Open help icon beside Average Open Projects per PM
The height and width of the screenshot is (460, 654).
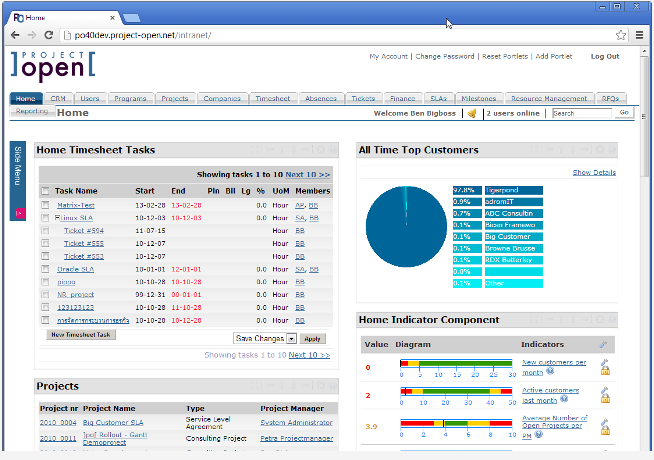point(538,434)
